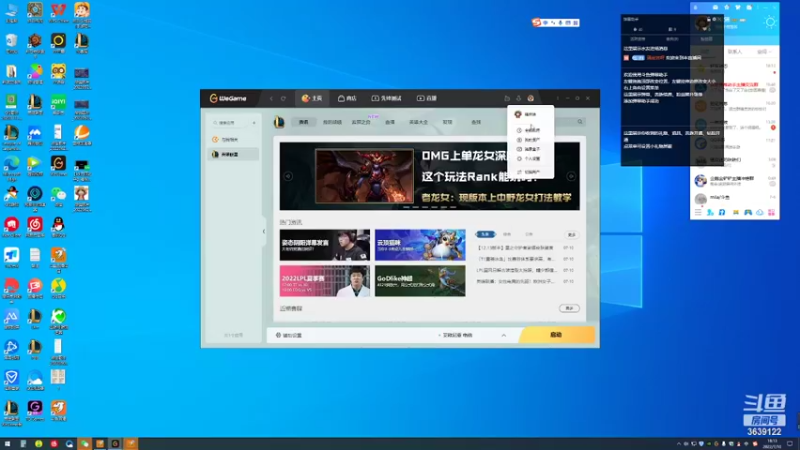The width and height of the screenshot is (800, 450).
Task: Click the 更多 button beside the news categories
Action: tap(571, 235)
